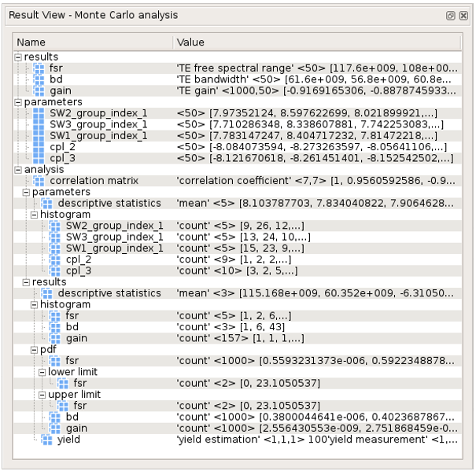Click histogram fsr count <5> icon

[x=55, y=316]
